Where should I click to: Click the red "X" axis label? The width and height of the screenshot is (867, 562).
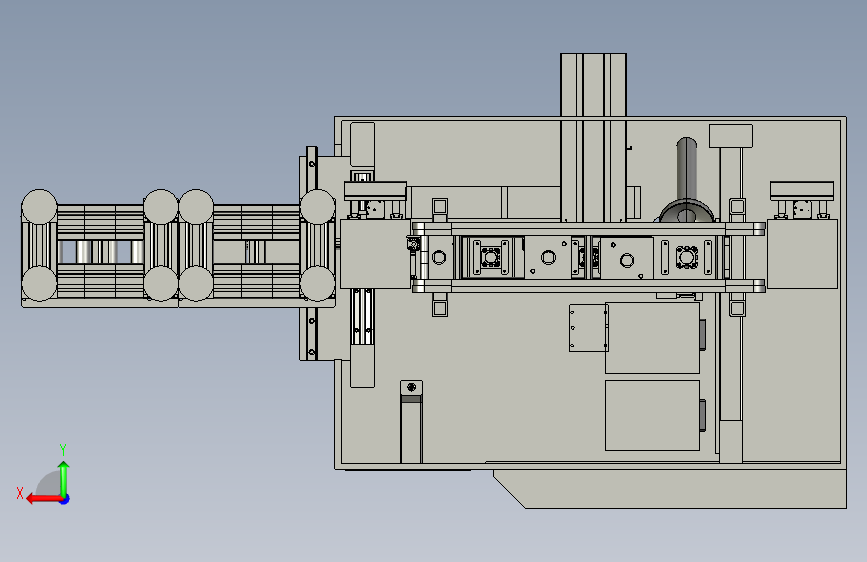[20, 493]
